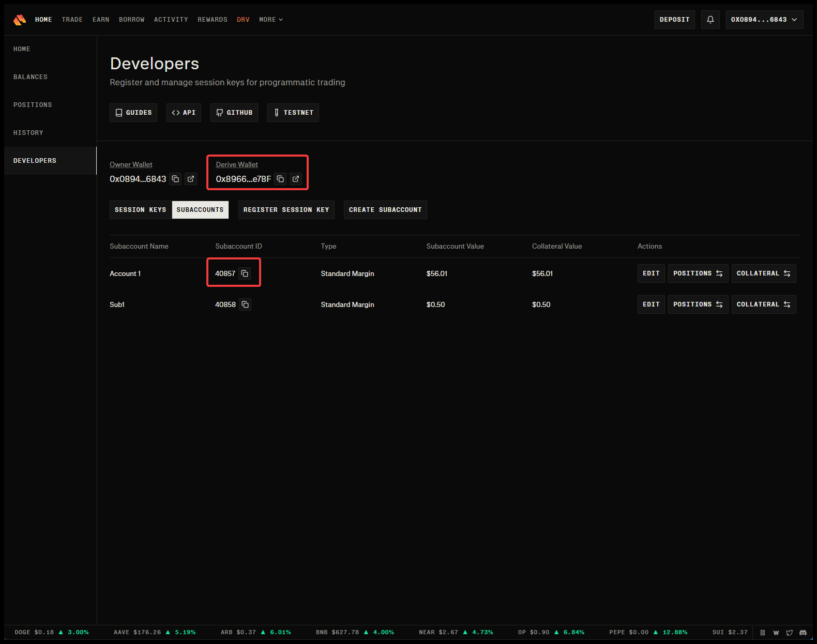Open the Discord link icon
This screenshot has height=644, width=817.
pyautogui.click(x=803, y=632)
